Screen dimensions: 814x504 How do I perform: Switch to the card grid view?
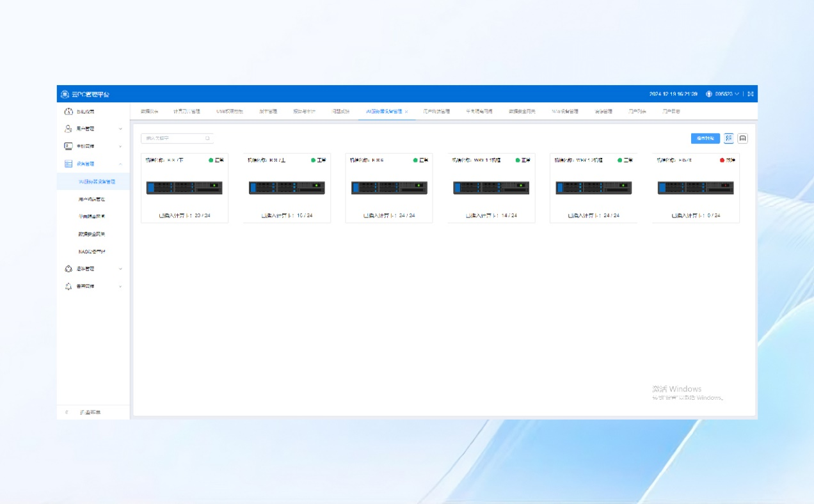point(729,138)
